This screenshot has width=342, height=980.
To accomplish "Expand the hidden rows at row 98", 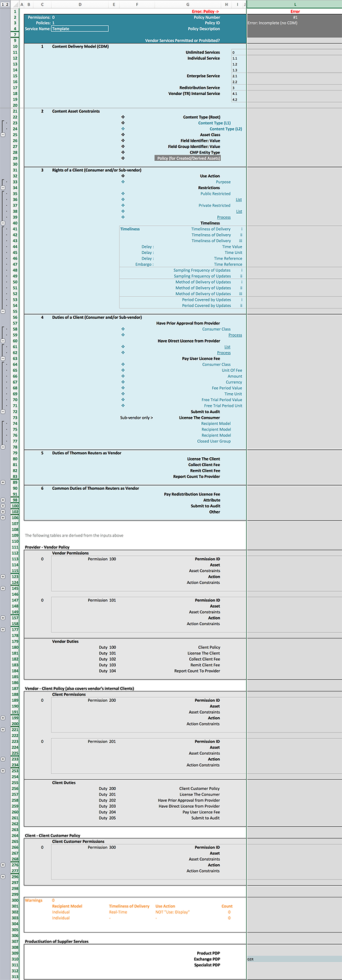I will pyautogui.click(x=3, y=500).
